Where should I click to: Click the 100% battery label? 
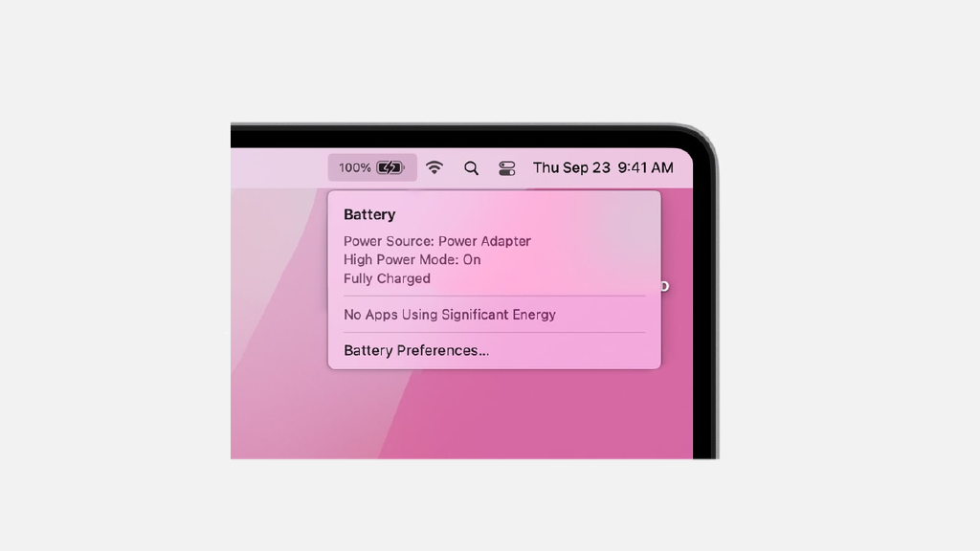(x=355, y=166)
